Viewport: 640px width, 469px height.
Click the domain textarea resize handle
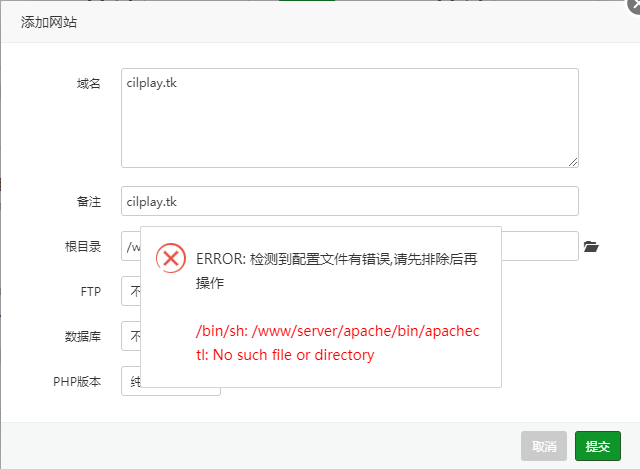(573, 162)
